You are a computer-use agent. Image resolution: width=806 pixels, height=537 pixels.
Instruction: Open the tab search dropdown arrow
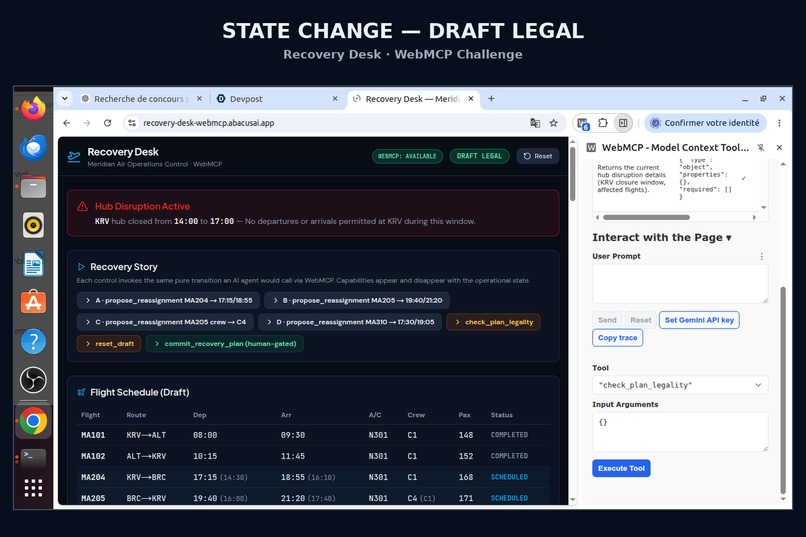click(x=65, y=98)
